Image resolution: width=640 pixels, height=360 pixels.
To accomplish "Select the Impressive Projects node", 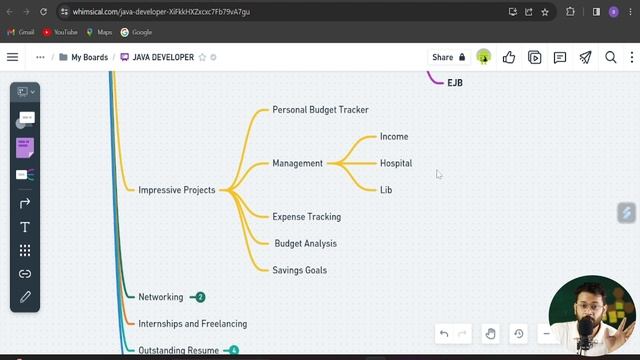I will click(177, 190).
